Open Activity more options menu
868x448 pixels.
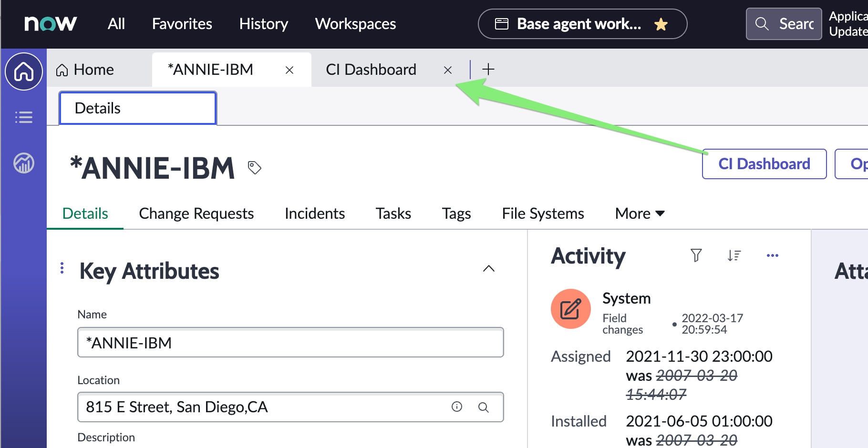[773, 255]
